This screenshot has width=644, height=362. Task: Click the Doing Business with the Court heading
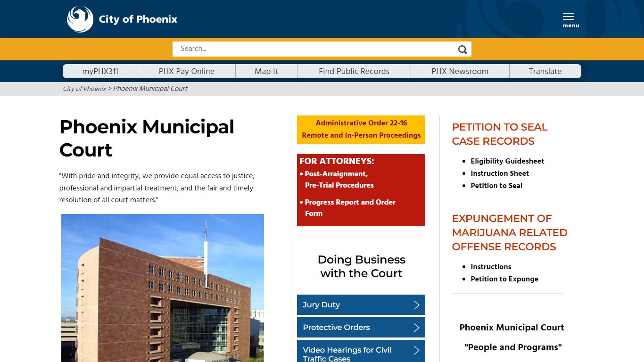pyautogui.click(x=361, y=266)
